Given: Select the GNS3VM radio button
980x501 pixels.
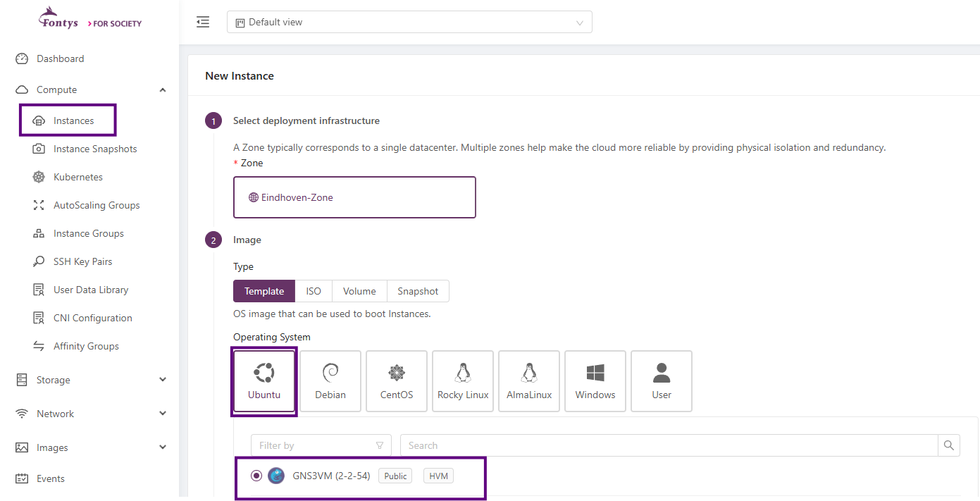Looking at the screenshot, I should [256, 476].
